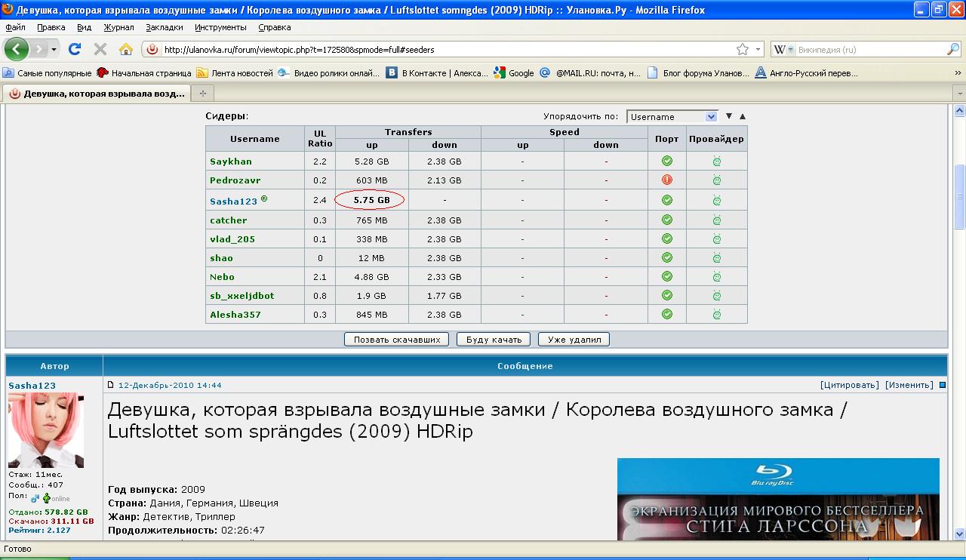The height and width of the screenshot is (560, 966).
Task: Click the Home icon in the toolbar
Action: 126,49
